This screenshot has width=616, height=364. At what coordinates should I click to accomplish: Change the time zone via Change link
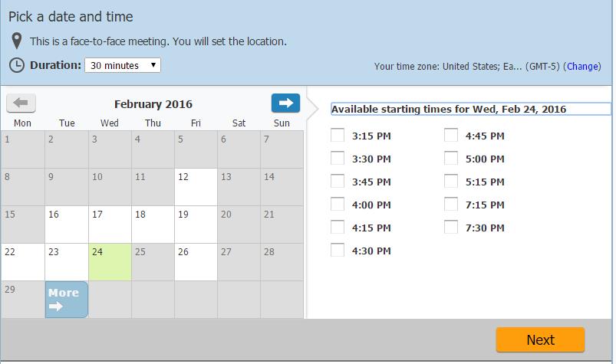tap(582, 67)
